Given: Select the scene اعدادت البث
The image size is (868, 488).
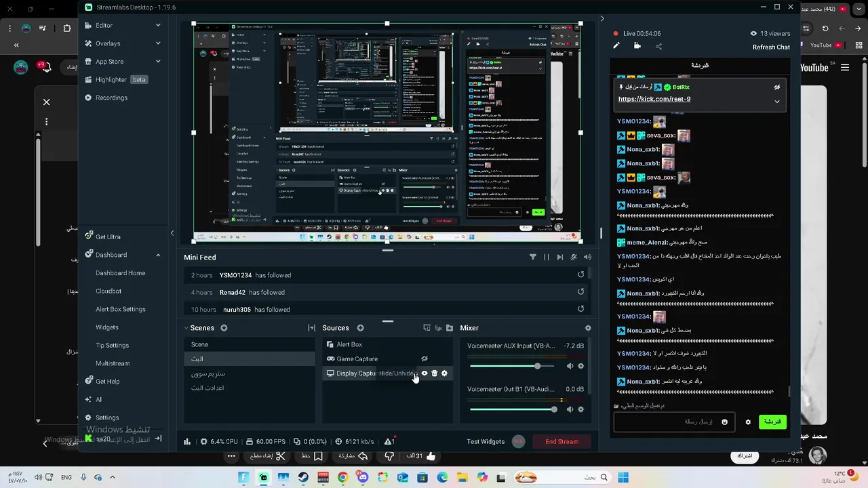Looking at the screenshot, I should tap(250, 388).
